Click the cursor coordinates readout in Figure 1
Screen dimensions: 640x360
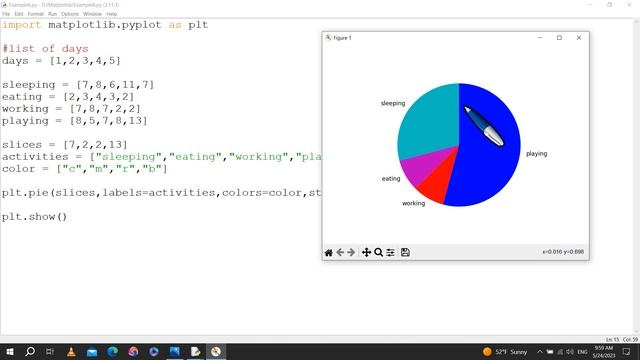click(563, 252)
